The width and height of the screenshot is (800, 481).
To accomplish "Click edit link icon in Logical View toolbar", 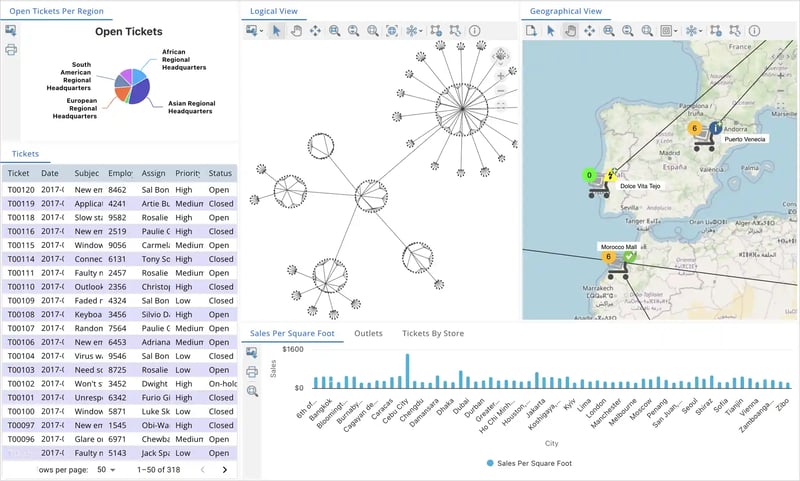I will [x=455, y=31].
